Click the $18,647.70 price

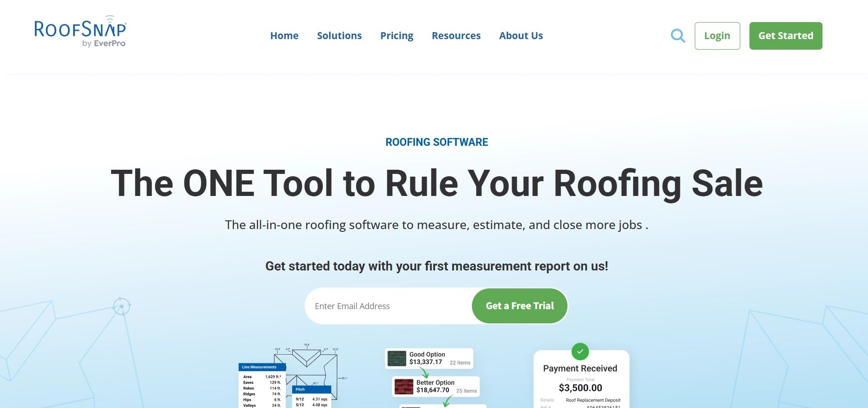432,390
